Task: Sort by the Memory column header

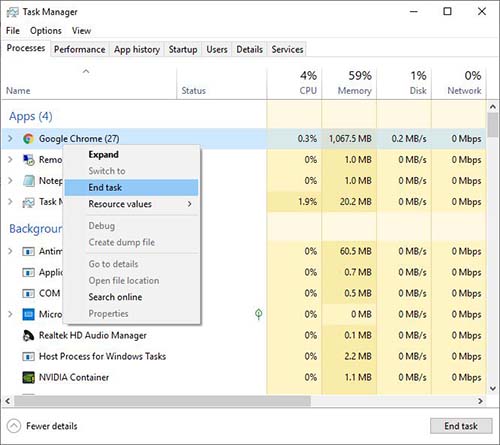Action: pyautogui.click(x=349, y=83)
